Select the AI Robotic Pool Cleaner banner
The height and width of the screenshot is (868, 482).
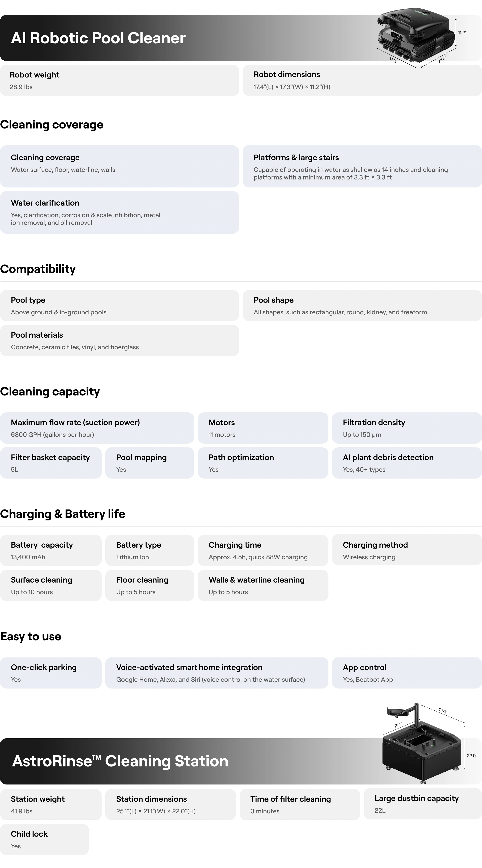point(241,38)
